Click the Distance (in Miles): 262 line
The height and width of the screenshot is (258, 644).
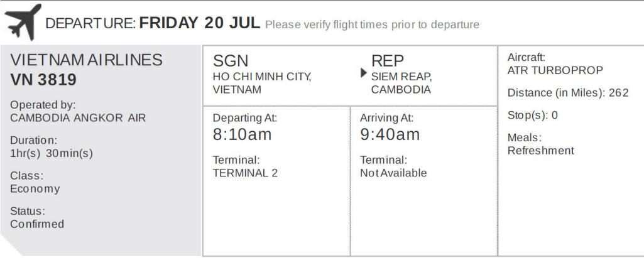[568, 93]
